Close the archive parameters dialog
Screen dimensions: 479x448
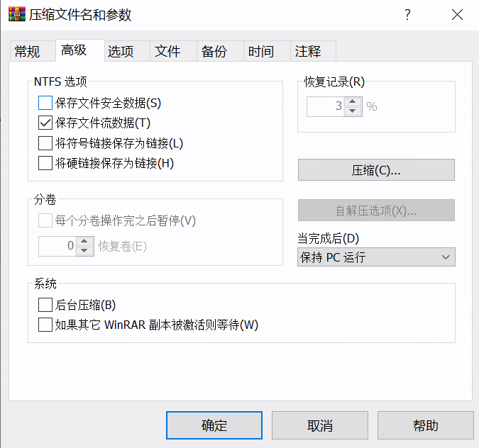pos(457,15)
